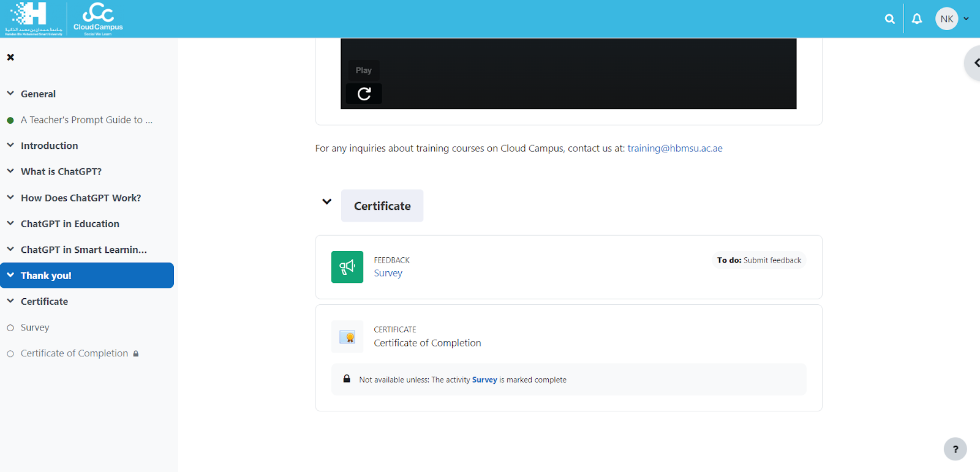
Task: Open the help question mark button
Action: pos(956,449)
